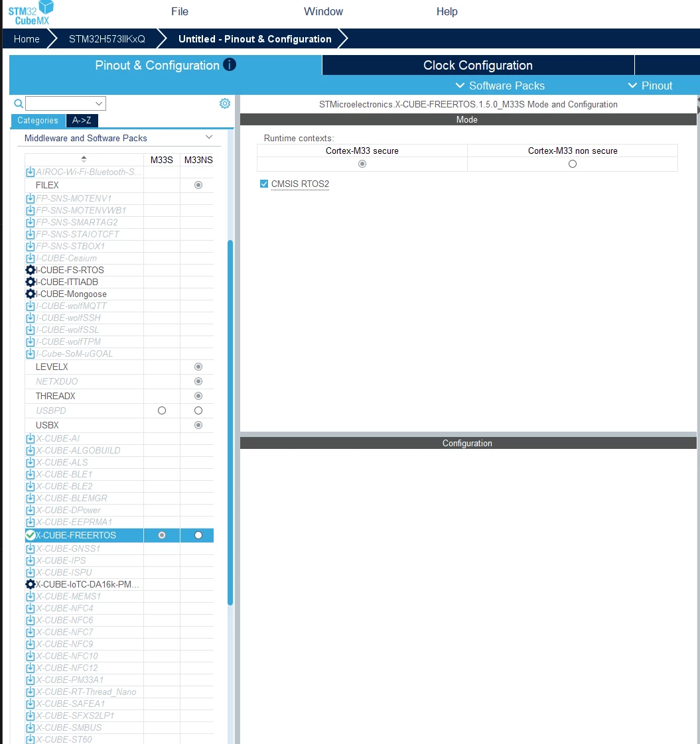Viewport: 700px width, 744px height.
Task: Switch to Clock Configuration tab
Action: point(478,65)
